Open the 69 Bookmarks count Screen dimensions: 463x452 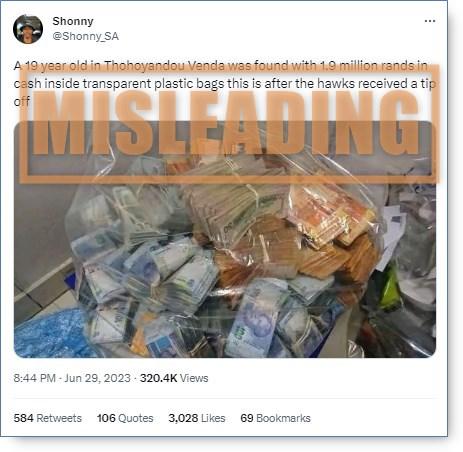tap(275, 418)
